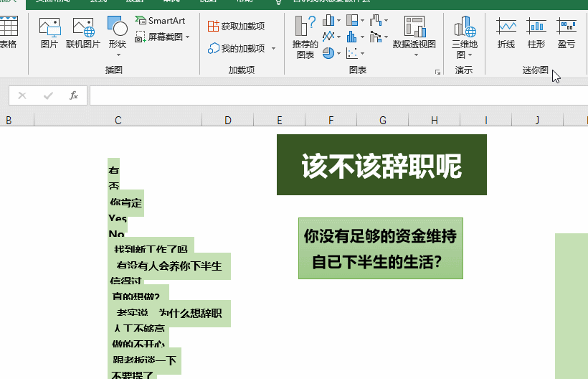Select the 该不该辞职呢 title shape
588x379 pixels.
click(x=381, y=164)
